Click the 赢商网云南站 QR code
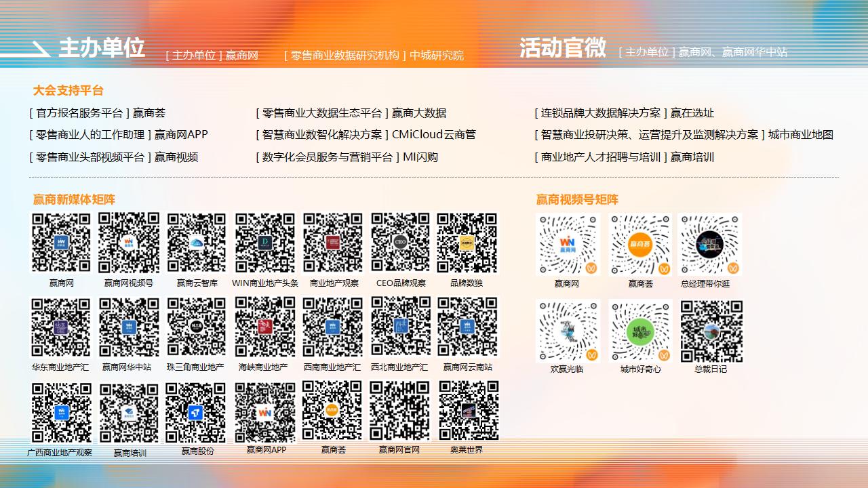Screen dimensions: 868x488 click(x=467, y=327)
